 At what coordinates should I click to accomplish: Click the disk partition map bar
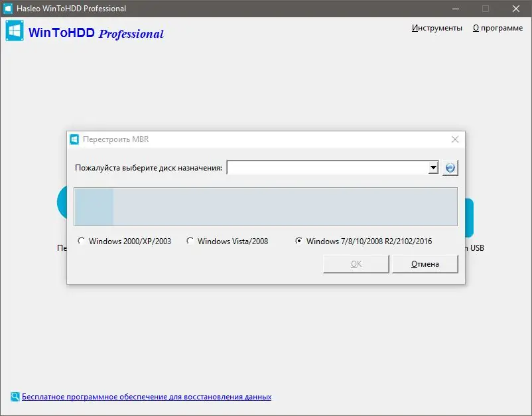coord(265,206)
